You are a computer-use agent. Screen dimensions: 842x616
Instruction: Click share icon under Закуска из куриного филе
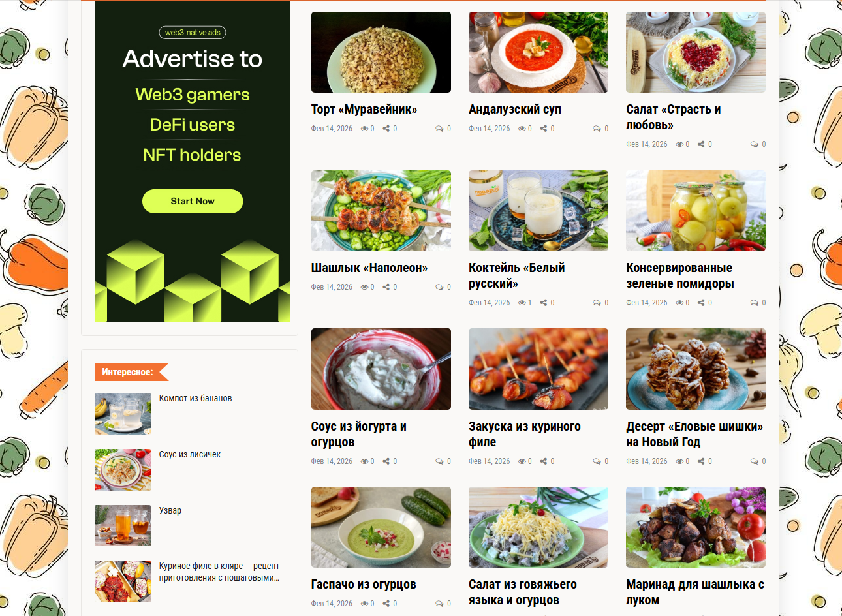tap(544, 461)
